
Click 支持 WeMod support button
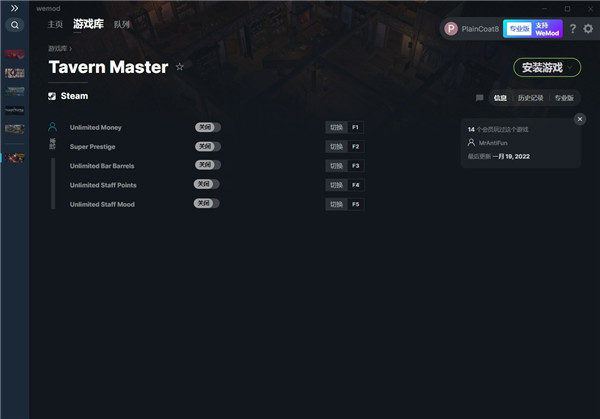coord(547,29)
